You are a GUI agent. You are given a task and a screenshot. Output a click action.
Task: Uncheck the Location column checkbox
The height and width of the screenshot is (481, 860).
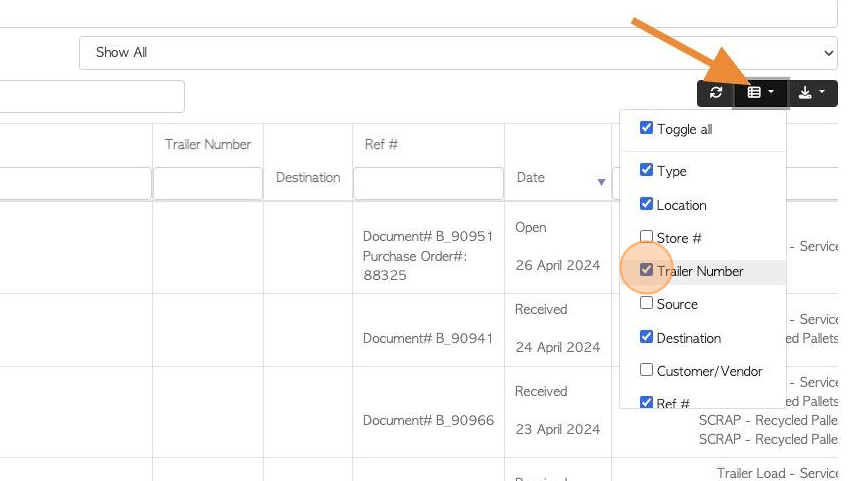pos(646,203)
